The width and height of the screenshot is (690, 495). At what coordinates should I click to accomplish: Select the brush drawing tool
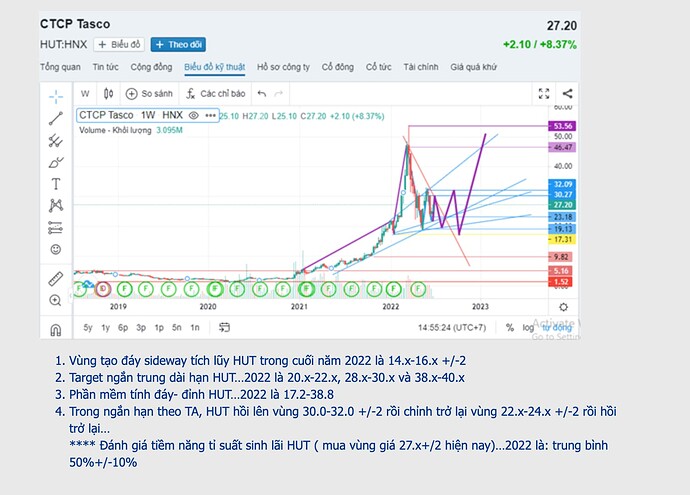56,162
